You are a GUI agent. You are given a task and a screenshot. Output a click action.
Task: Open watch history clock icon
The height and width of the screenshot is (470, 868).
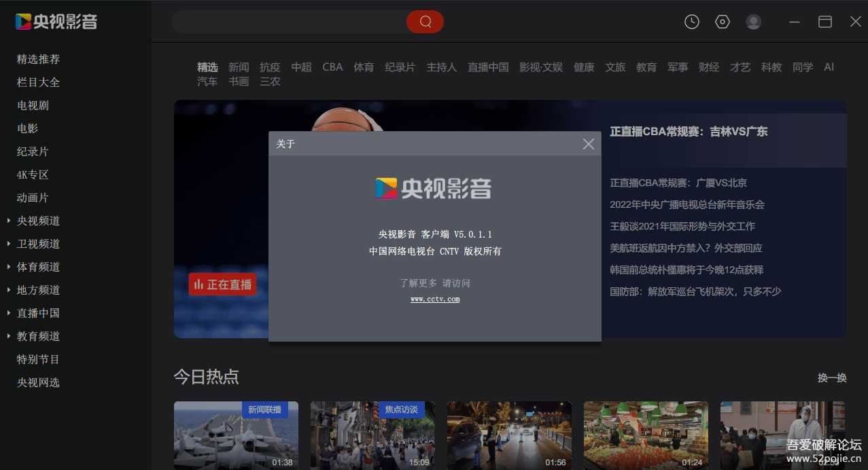coord(691,22)
